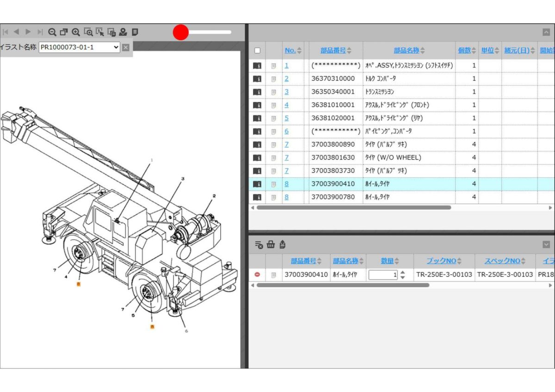The image size is (555, 392).
Task: Go to next illustration page
Action: tap(28, 32)
